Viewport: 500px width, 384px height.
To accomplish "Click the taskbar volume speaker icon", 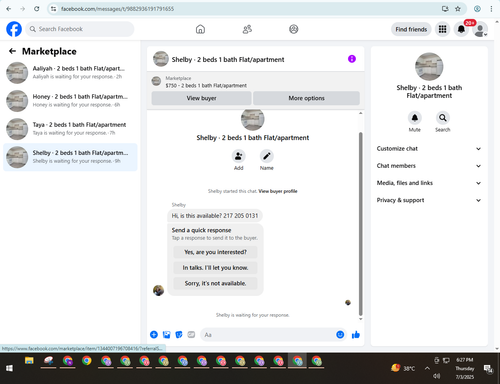I will coord(436,376).
